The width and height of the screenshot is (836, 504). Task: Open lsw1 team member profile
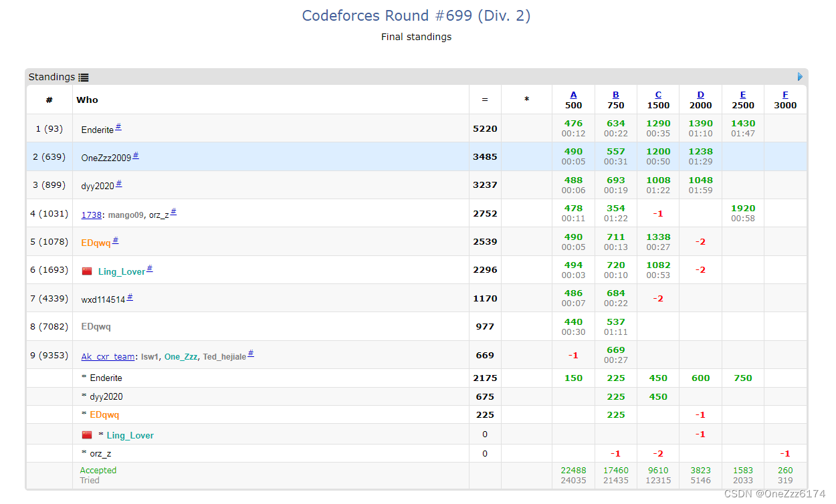point(150,357)
